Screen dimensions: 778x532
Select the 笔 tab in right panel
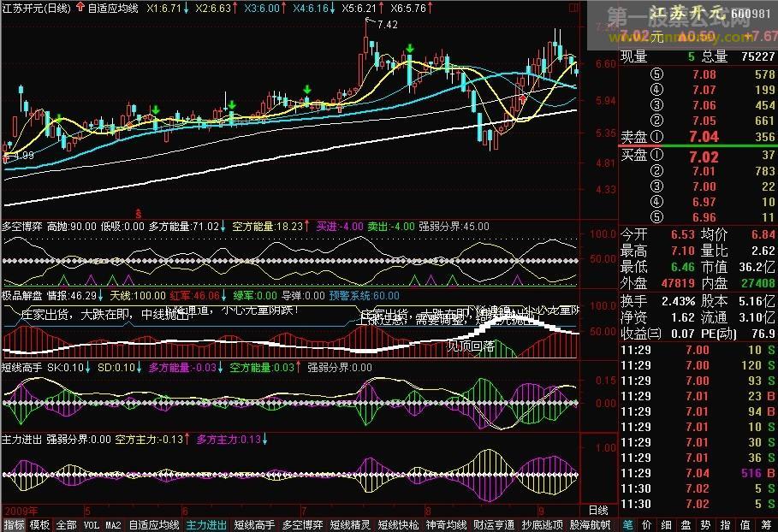[628, 524]
